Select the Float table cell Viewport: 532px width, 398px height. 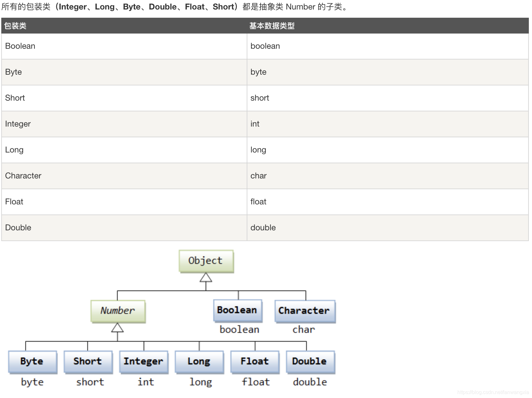124,202
